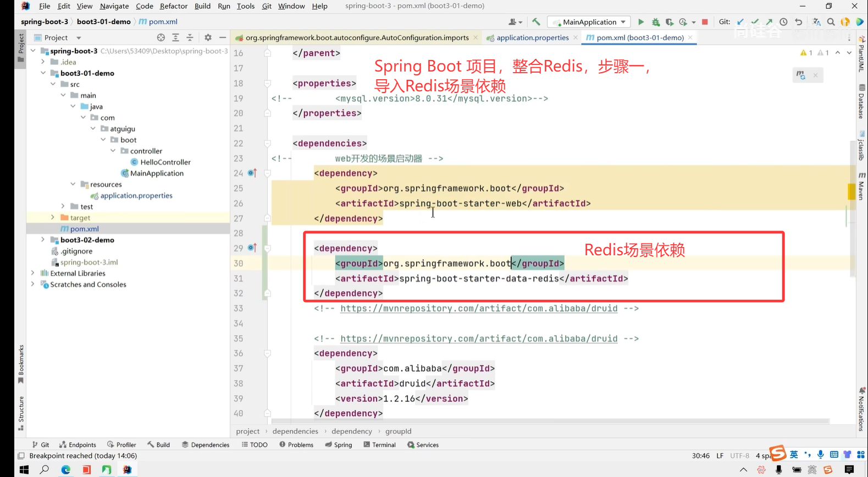Click gutter override marker on line 29
Viewport: 868px width, 477px height.
coord(252,248)
